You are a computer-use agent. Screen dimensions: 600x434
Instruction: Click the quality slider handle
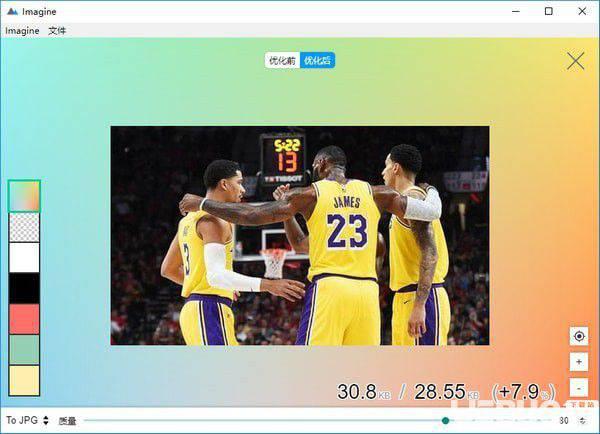(x=445, y=421)
